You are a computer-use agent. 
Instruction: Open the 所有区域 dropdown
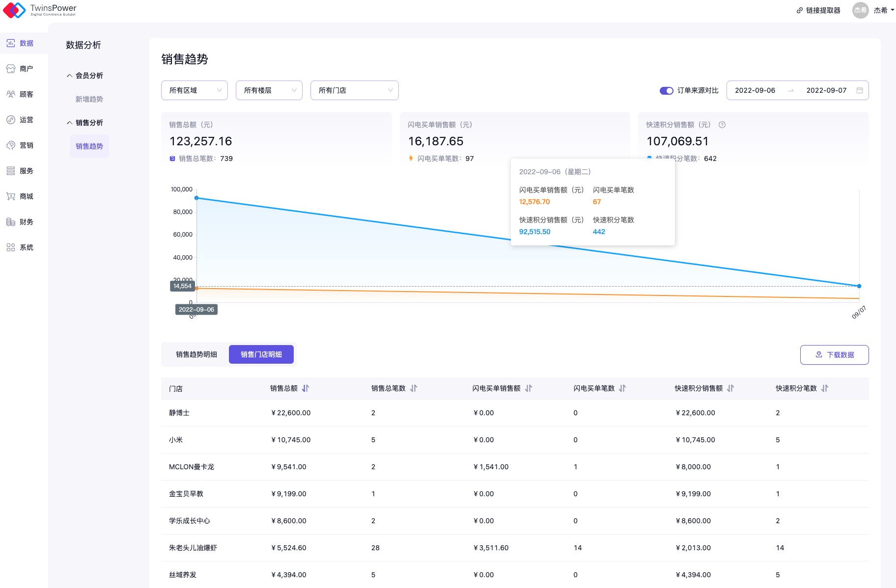point(194,90)
